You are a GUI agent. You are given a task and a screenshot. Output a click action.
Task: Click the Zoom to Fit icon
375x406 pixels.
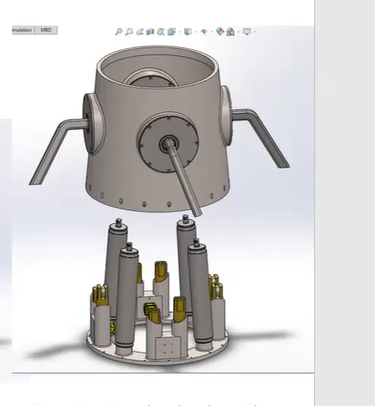click(x=118, y=32)
